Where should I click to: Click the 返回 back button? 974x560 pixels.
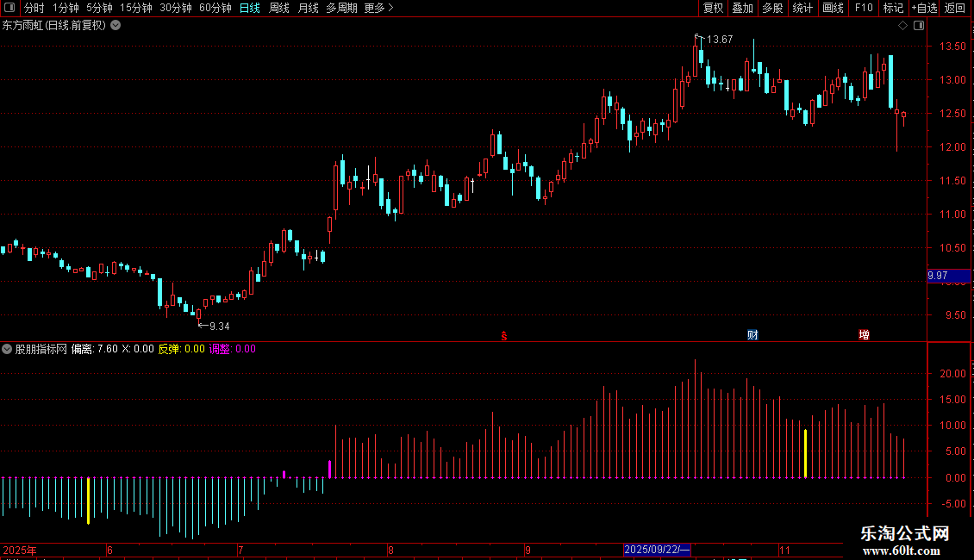955,8
